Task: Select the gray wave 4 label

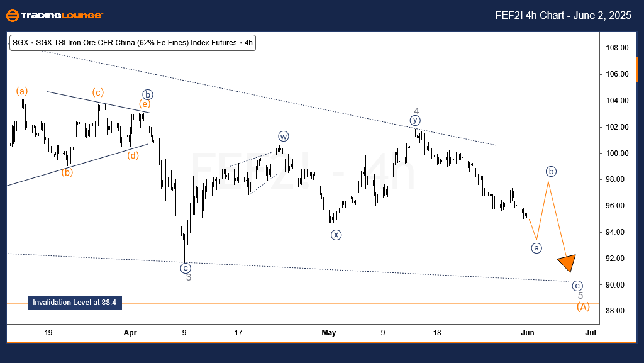Action: tap(416, 111)
